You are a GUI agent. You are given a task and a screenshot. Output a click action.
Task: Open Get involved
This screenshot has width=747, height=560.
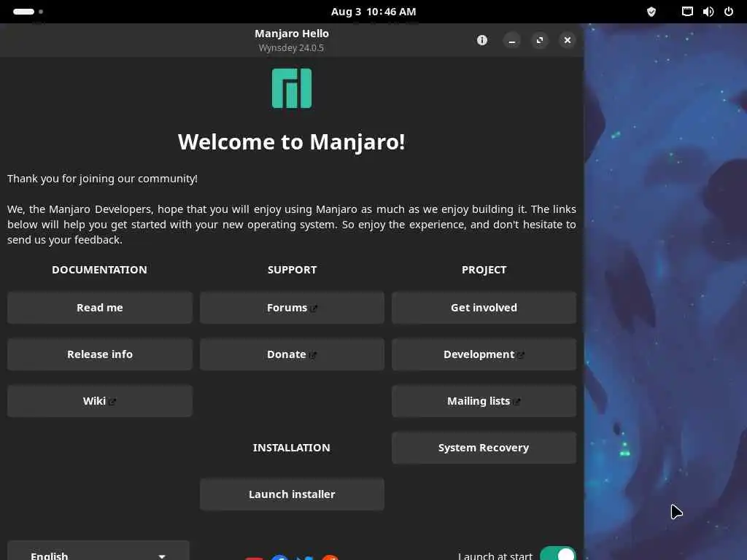click(x=484, y=308)
